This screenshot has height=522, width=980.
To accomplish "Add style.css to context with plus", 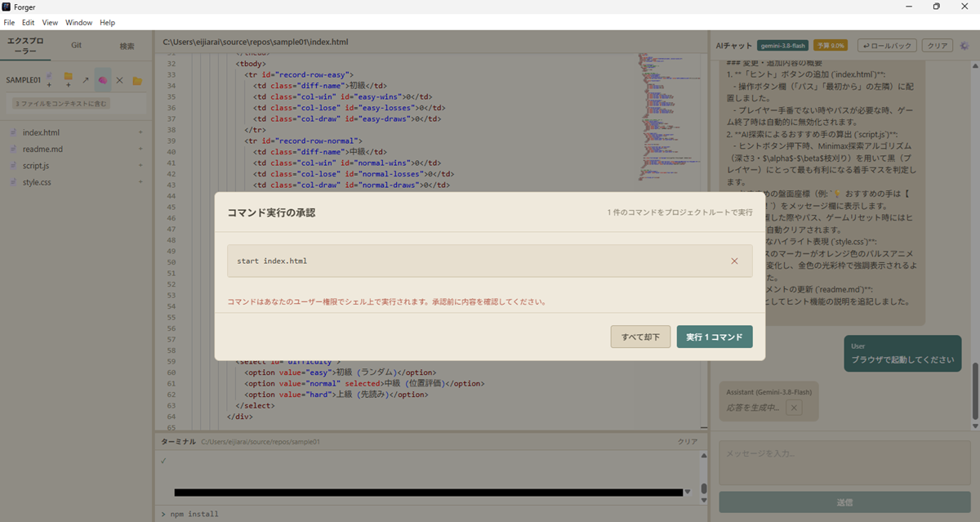I will point(140,182).
